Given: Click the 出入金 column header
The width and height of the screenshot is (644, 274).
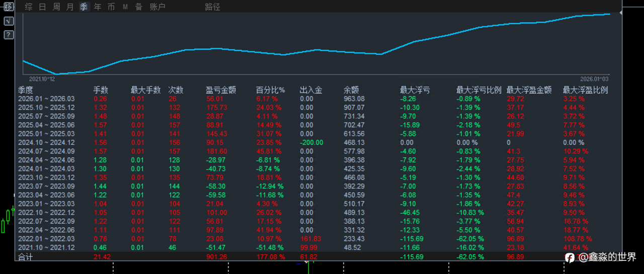Looking at the screenshot, I should (x=311, y=90).
